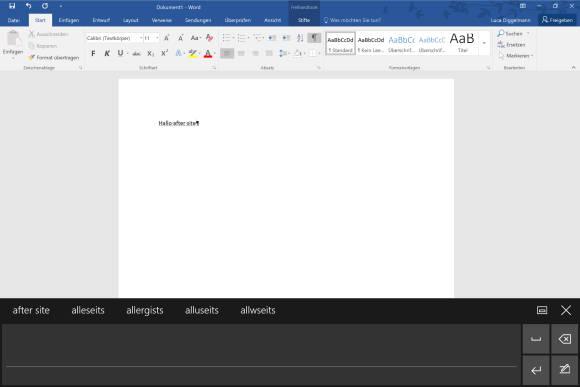Switch to the Einfügen ribbon tab
The width and height of the screenshot is (580, 387).
tap(69, 20)
